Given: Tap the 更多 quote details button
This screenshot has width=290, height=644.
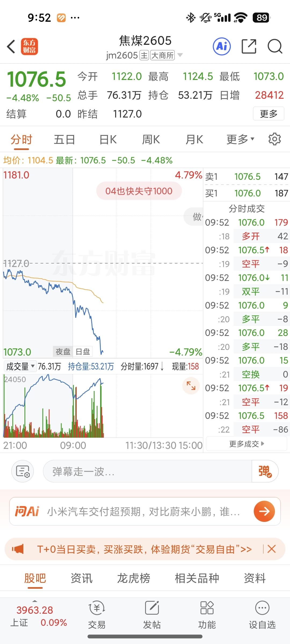Looking at the screenshot, I should (x=269, y=114).
